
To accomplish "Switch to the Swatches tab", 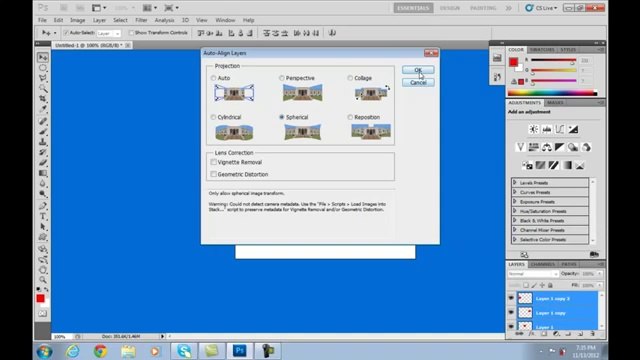I will [x=542, y=49].
